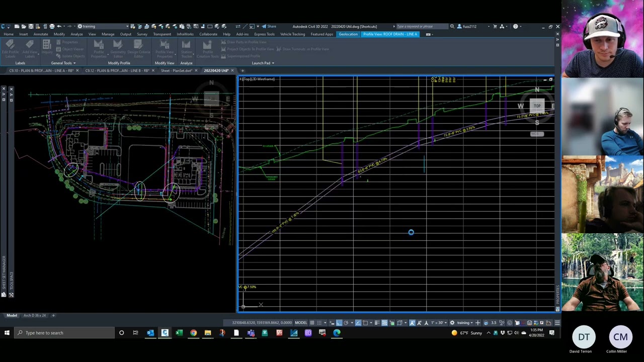Add a new drawing tab with plus
This screenshot has width=644, height=362.
click(x=242, y=70)
